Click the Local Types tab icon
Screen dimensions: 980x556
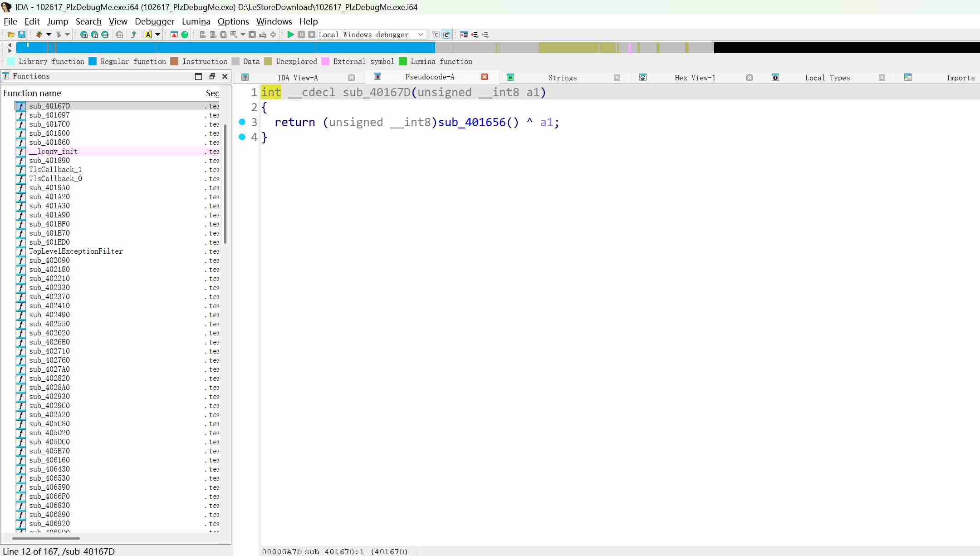click(775, 78)
